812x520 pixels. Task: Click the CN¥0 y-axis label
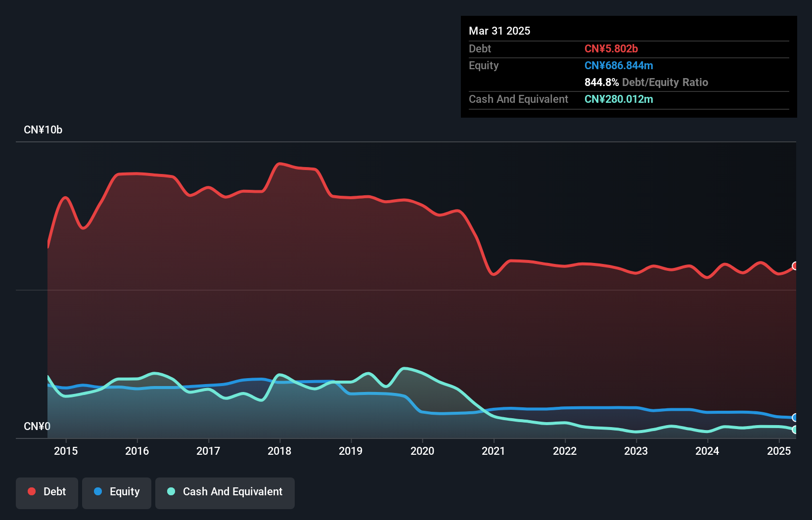click(x=37, y=426)
